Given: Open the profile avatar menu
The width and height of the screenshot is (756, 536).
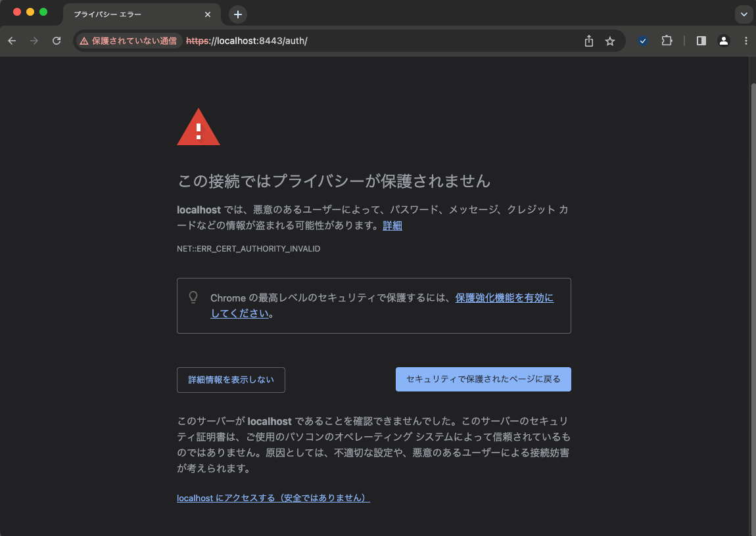Looking at the screenshot, I should coord(724,41).
